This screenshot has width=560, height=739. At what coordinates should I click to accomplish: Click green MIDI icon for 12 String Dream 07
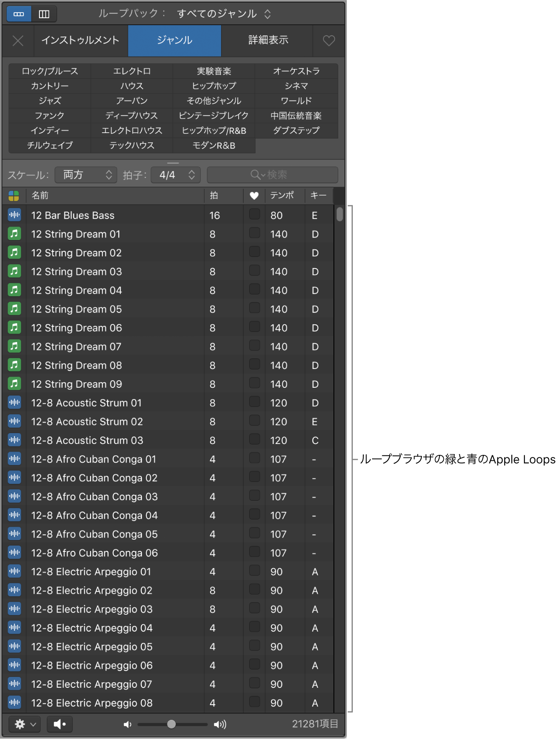coord(14,346)
